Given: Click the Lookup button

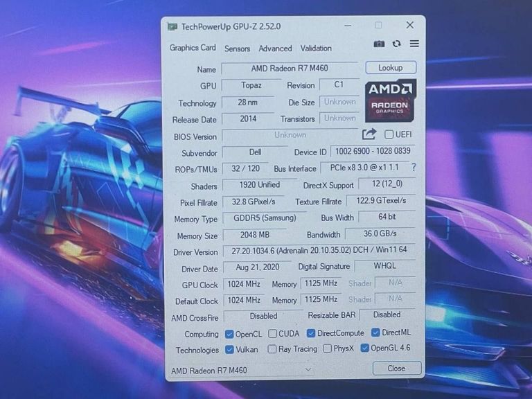Looking at the screenshot, I should [391, 67].
